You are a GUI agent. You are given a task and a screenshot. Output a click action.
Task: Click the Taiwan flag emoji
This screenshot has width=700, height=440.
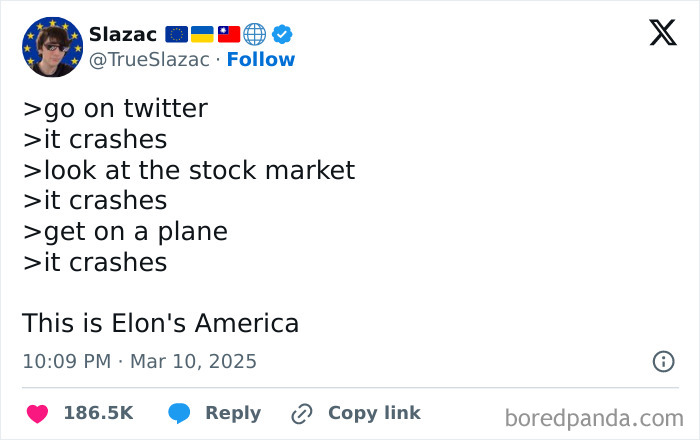click(229, 34)
